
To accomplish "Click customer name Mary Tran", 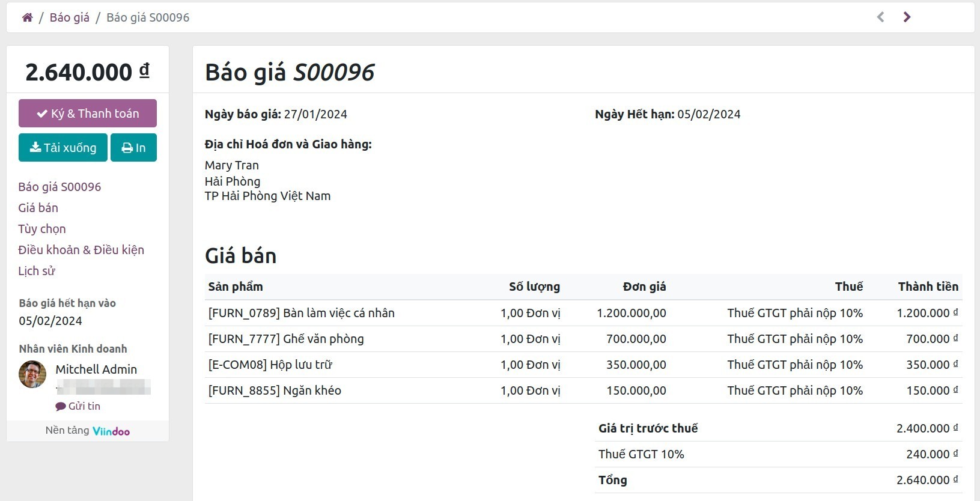I will point(232,165).
